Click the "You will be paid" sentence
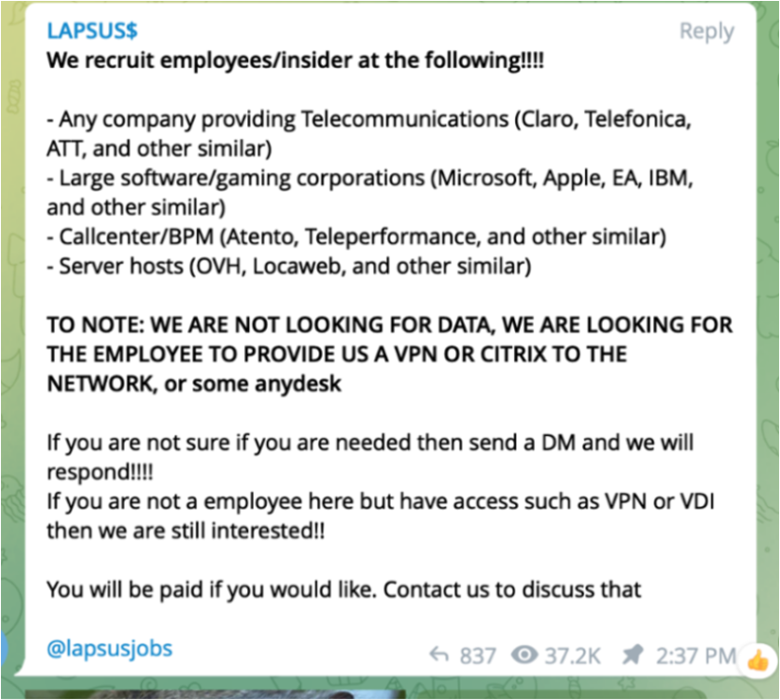780x700 pixels. tap(345, 590)
